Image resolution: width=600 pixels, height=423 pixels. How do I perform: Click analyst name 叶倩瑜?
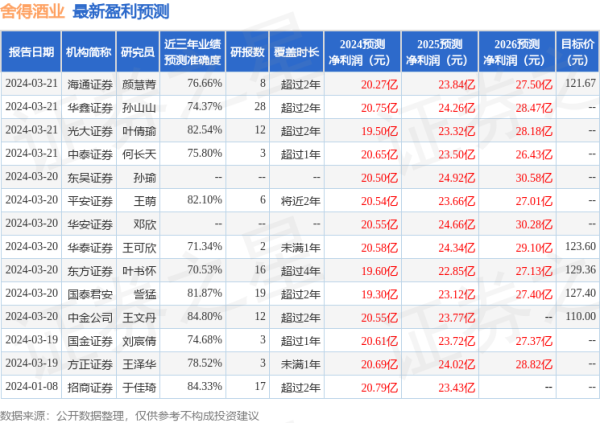pos(139,131)
